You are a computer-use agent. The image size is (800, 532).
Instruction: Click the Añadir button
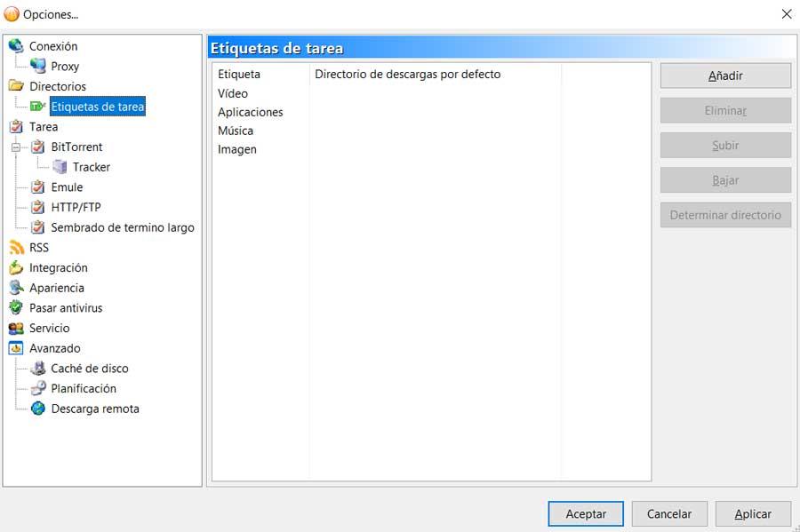(x=725, y=75)
